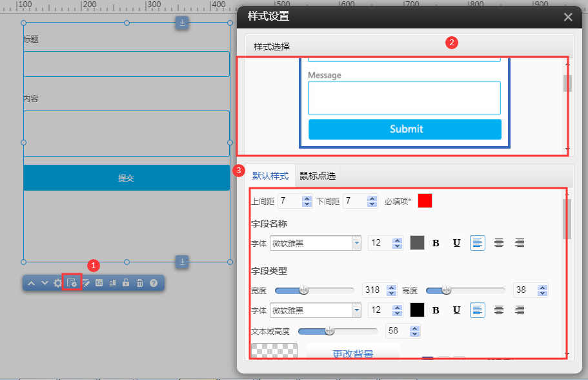Toggle bold for 字段名称 font
The image size is (588, 380).
click(436, 243)
